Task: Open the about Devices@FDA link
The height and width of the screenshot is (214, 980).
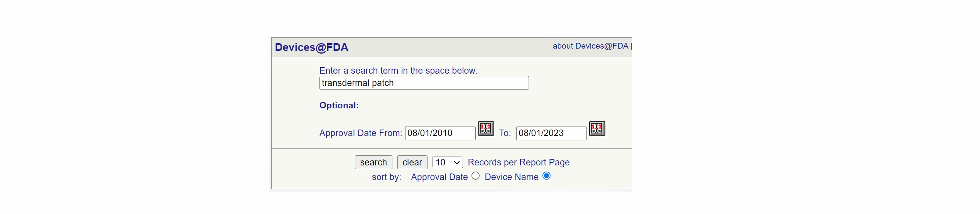Action: pyautogui.click(x=590, y=46)
